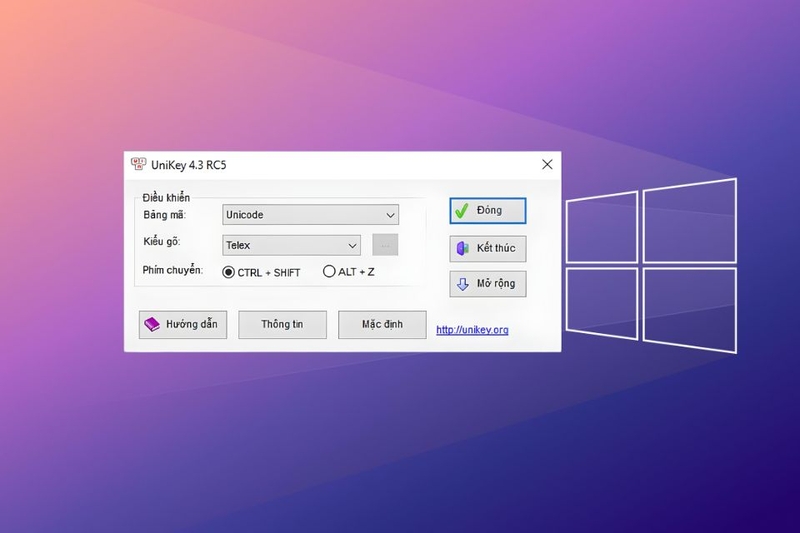800x533 pixels.
Task: Click the ellipsis button beside Telex
Action: (385, 245)
